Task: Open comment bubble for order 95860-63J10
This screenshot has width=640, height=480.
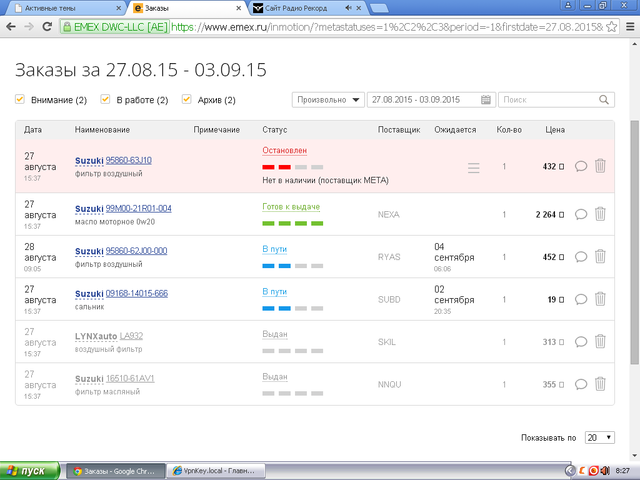Action: 581,167
